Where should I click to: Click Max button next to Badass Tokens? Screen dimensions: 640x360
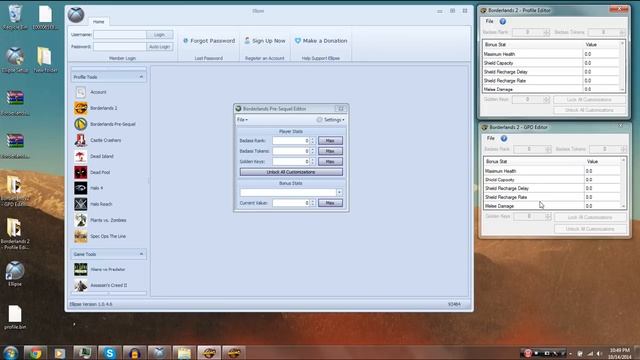click(x=330, y=151)
